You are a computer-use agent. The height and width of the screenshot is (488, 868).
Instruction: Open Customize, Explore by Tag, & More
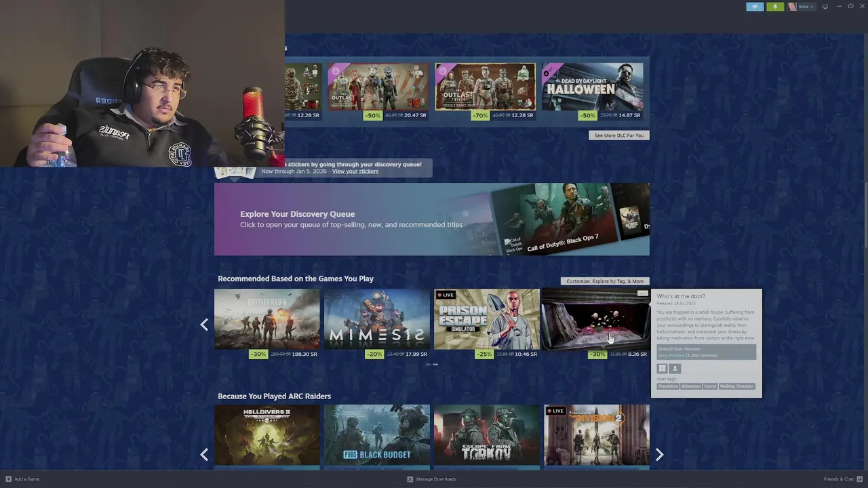pyautogui.click(x=605, y=281)
